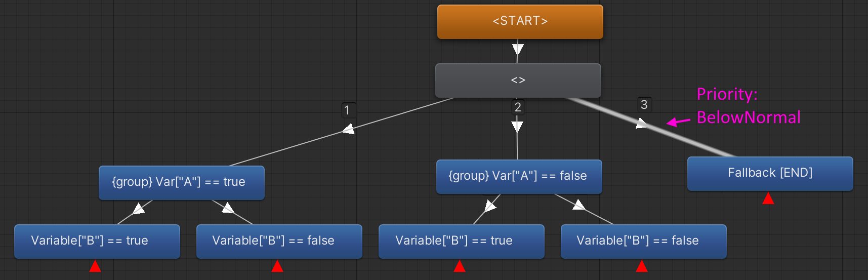
Task: Click the Fallback [END] node
Action: 770,174
